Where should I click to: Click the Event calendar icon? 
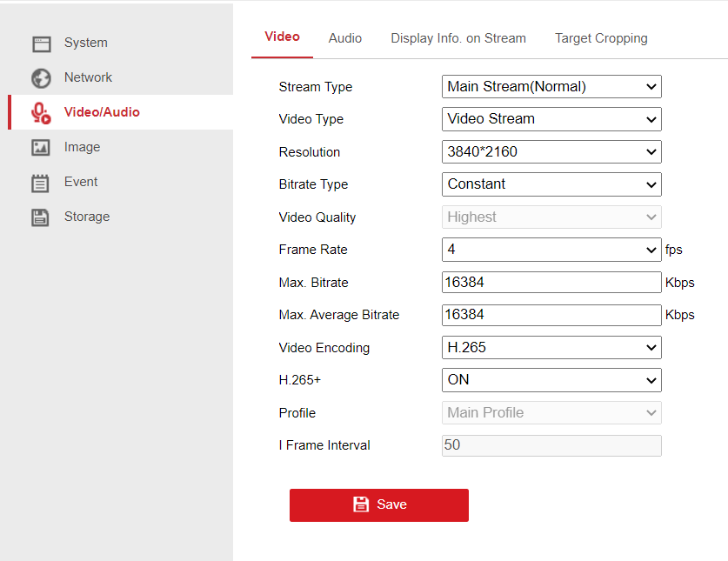click(x=41, y=183)
